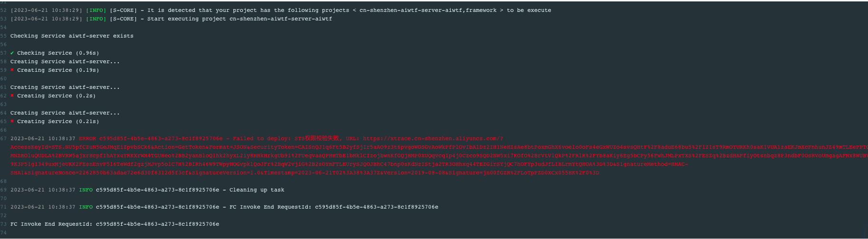Screen dimensions: 868x239
Task: Click the text 'Checking Service aiwtf-server exists'
Action: 72,36
